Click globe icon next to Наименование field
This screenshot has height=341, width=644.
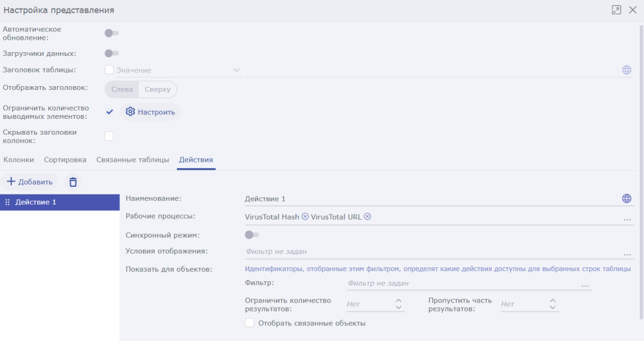[626, 198]
